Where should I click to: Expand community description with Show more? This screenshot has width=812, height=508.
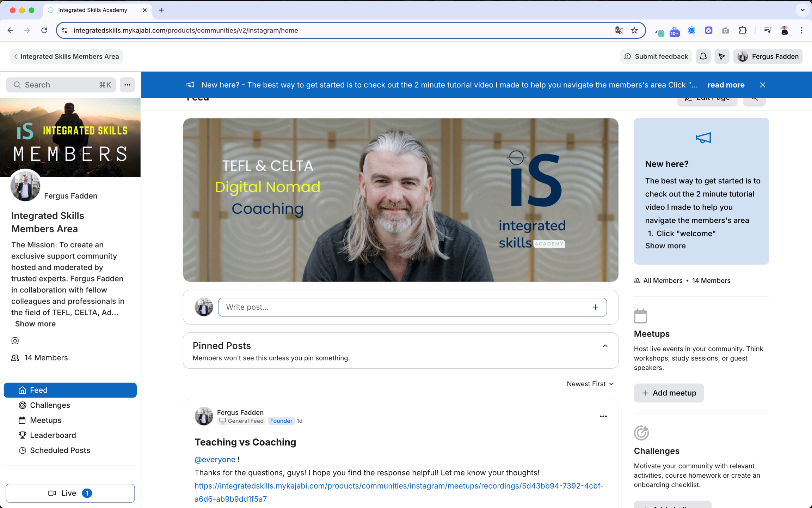coord(35,323)
